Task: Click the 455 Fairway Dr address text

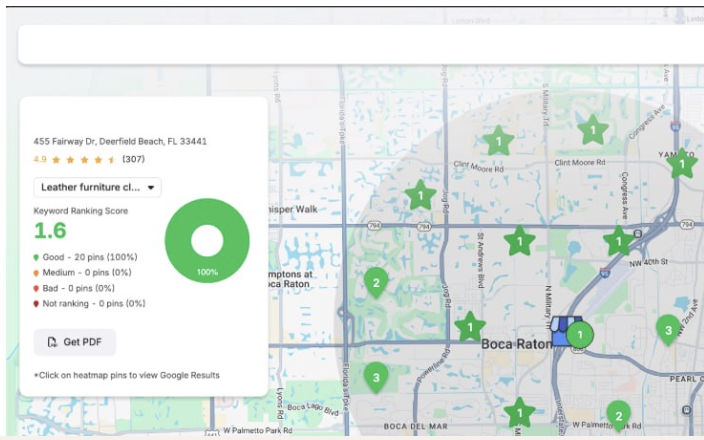Action: click(120, 141)
